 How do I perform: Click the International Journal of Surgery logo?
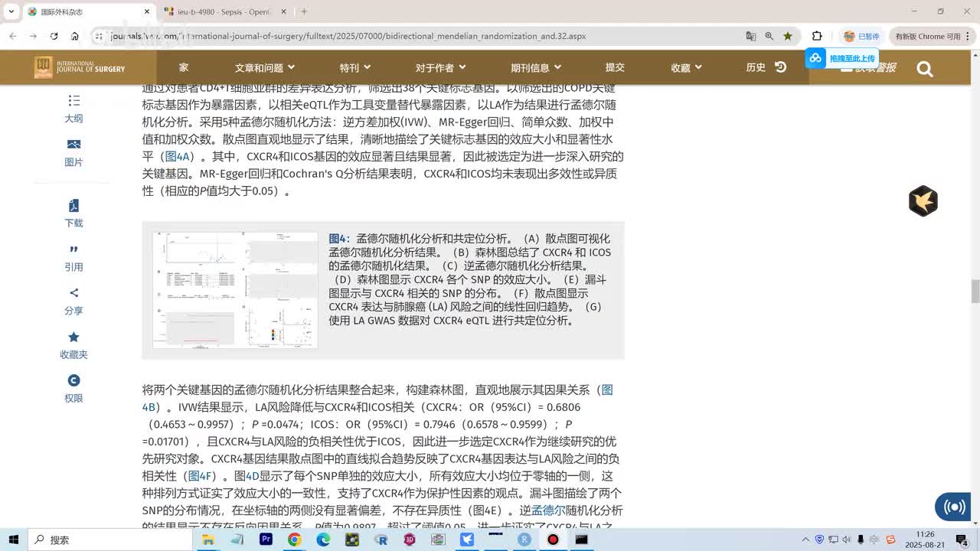coord(80,67)
